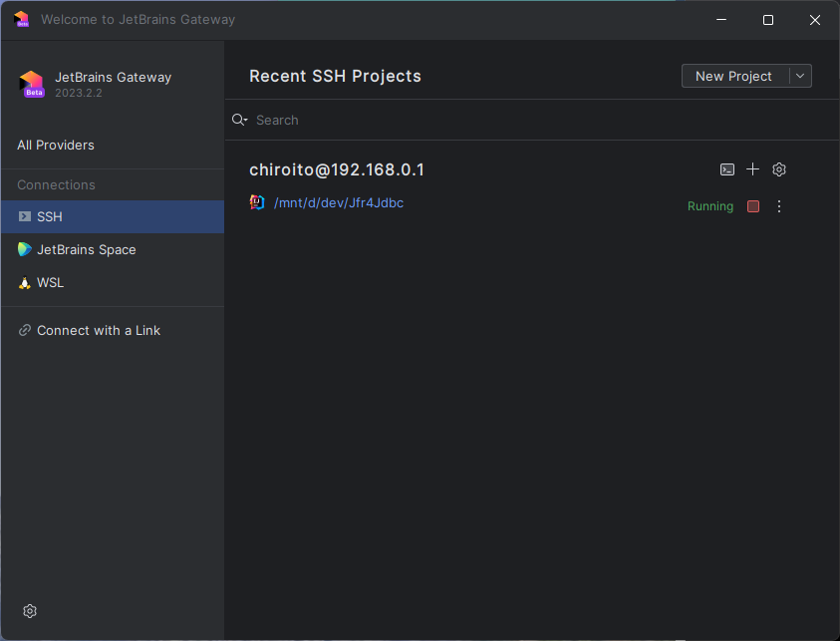Maximize the Gateway window

[768, 20]
